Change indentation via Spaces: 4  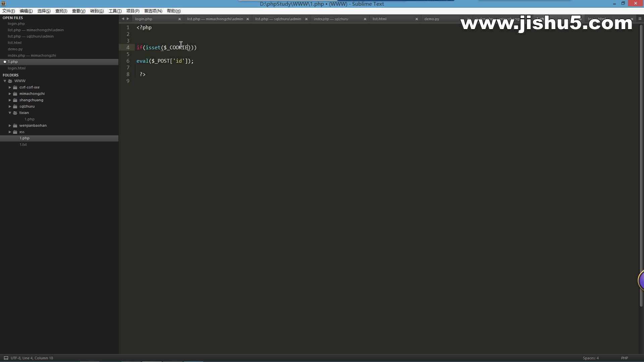click(591, 358)
